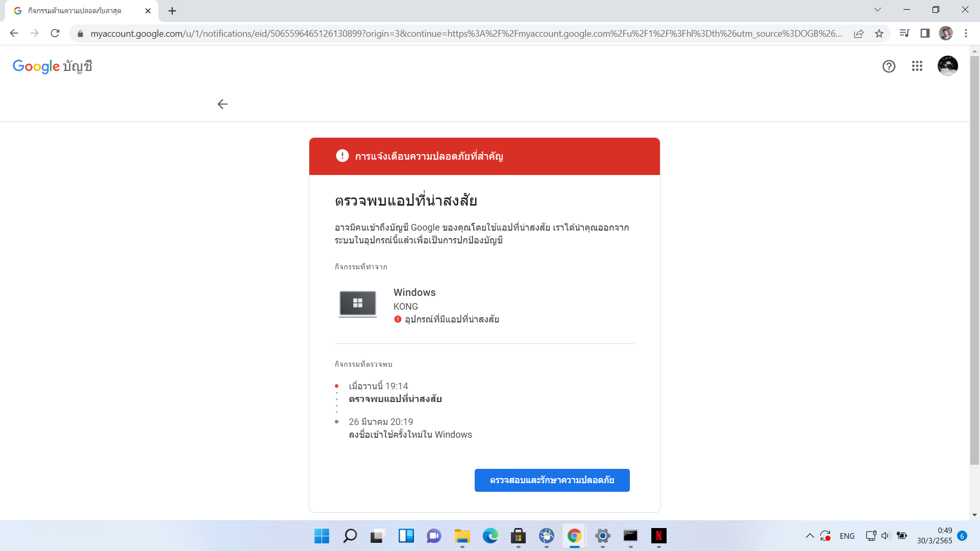
Task: Go back using the page back arrow
Action: coord(223,104)
